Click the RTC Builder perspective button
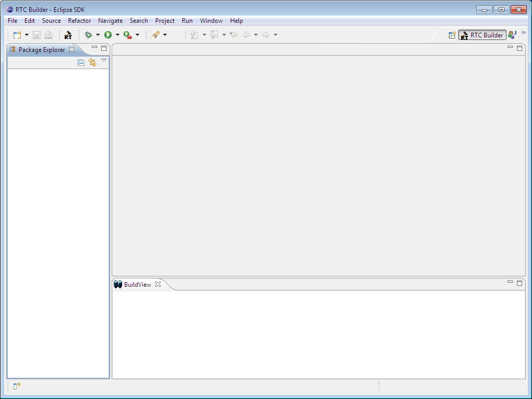Screen dimensions: 532x399 482,35
